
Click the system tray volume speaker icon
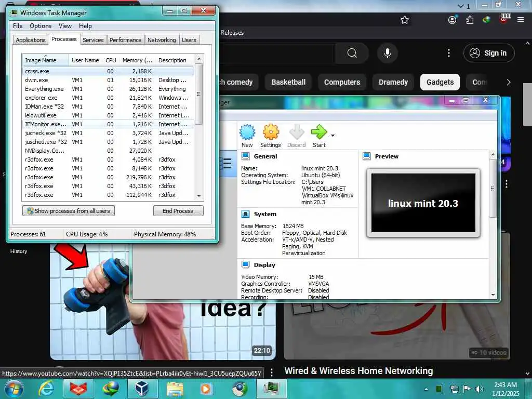coord(480,389)
